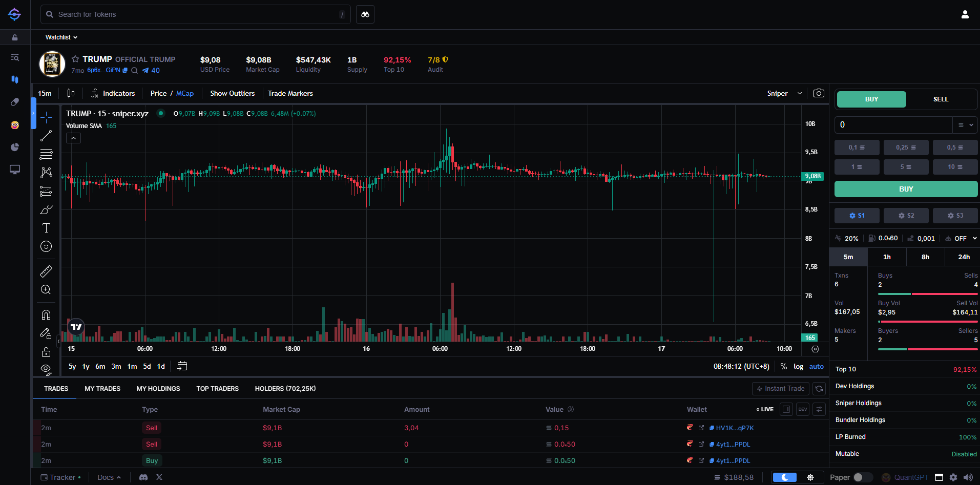Click the camera screenshot icon above chart
This screenshot has height=485, width=980.
819,93
